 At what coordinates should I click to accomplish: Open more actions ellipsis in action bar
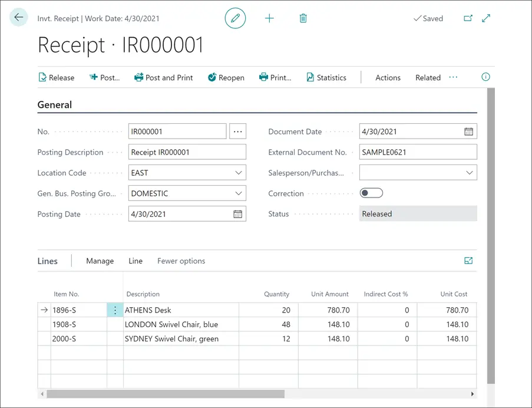(453, 77)
